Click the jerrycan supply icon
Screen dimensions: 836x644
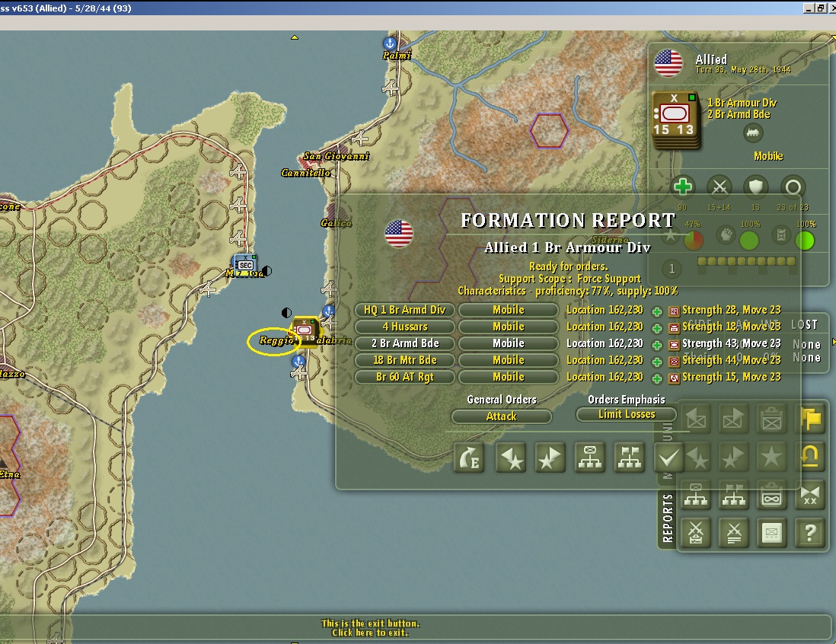781,235
